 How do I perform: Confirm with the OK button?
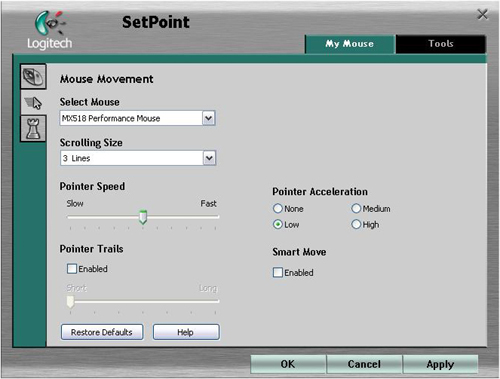pos(288,364)
